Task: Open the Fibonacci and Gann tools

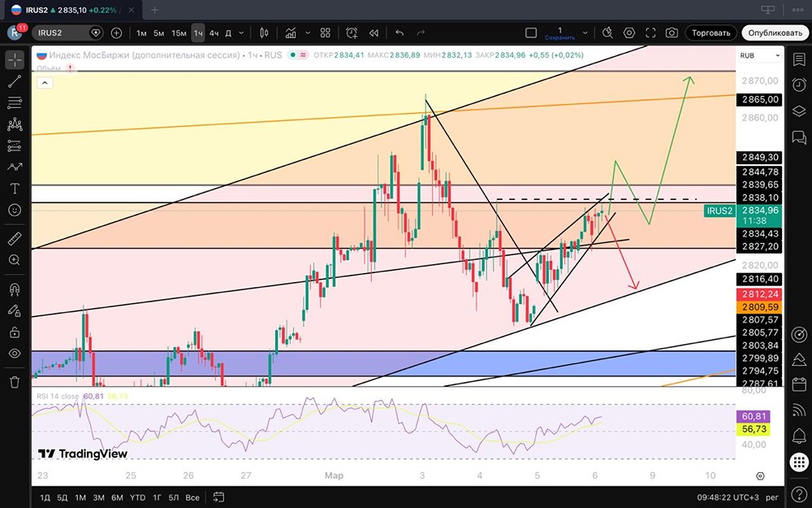Action: (15, 102)
